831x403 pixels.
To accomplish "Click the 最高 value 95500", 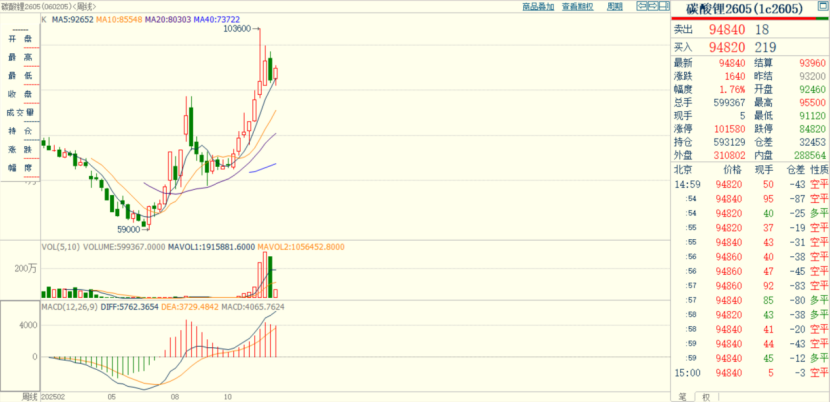I will 812,103.
